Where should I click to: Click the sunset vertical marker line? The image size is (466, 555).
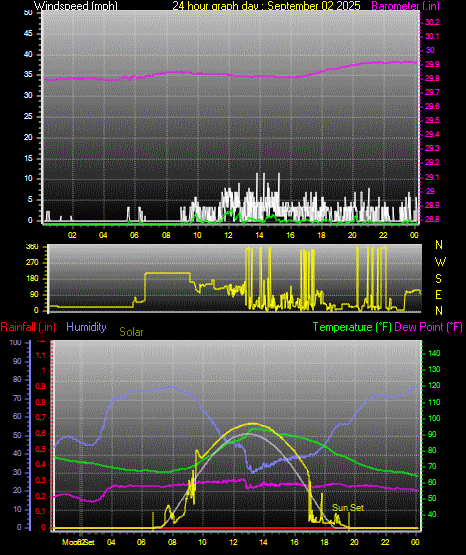349,521
